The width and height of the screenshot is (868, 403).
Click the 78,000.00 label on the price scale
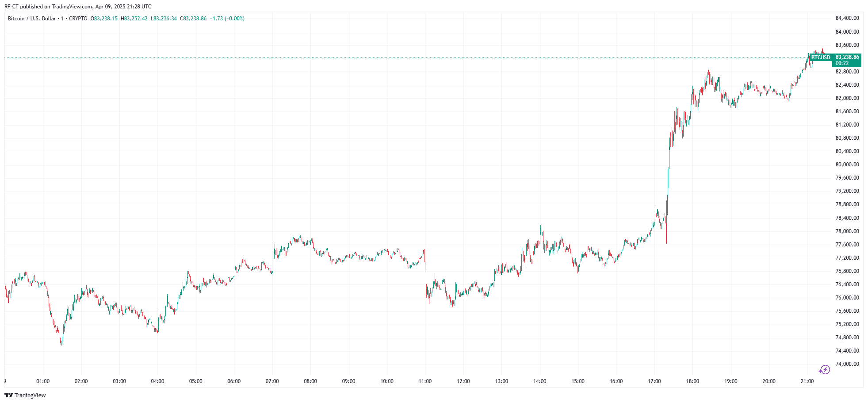[x=847, y=231]
